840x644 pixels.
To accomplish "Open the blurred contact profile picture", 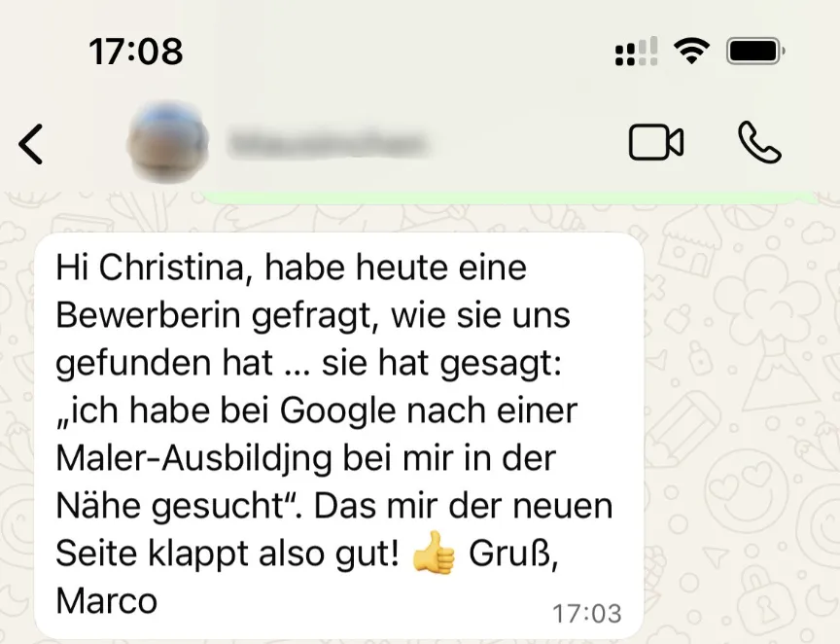I will [167, 142].
